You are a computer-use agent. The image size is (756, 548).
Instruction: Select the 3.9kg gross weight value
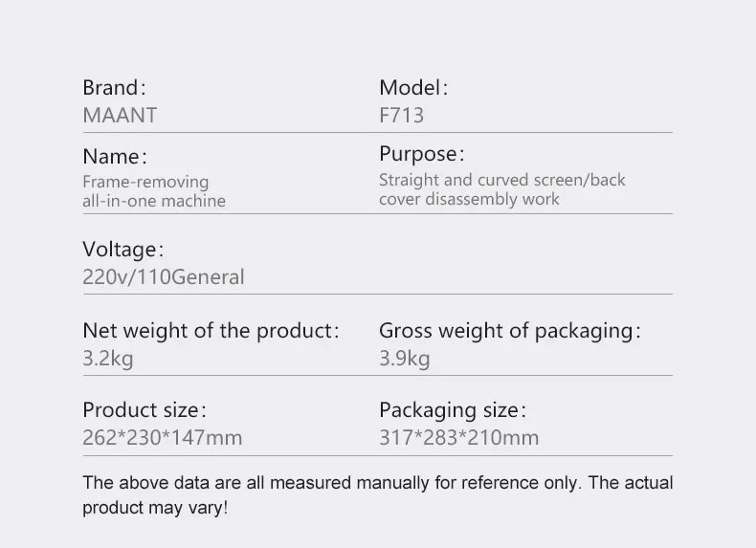tap(404, 359)
